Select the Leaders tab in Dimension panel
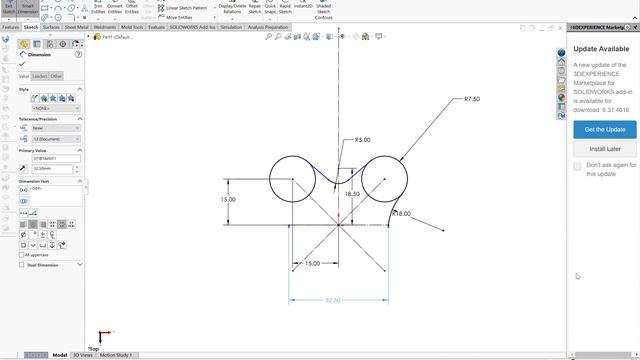 tap(40, 76)
